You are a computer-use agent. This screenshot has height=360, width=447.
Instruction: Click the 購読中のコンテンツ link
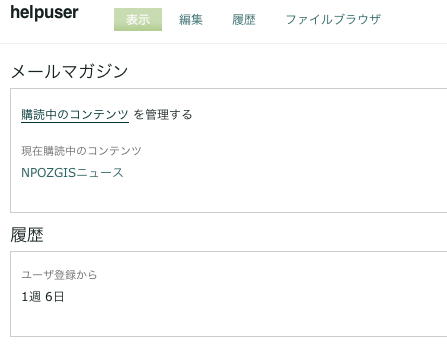tap(75, 115)
